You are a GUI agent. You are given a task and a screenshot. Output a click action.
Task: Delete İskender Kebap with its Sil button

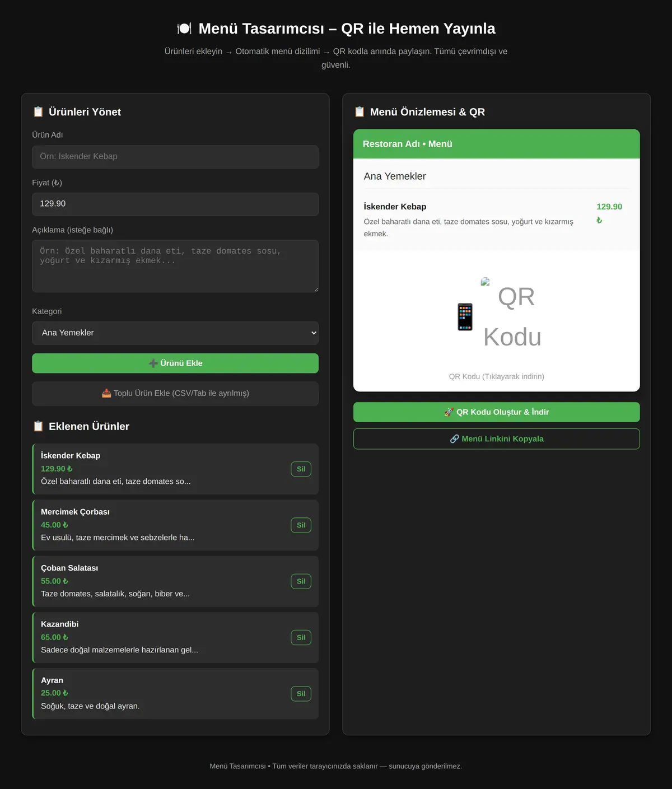tap(301, 469)
